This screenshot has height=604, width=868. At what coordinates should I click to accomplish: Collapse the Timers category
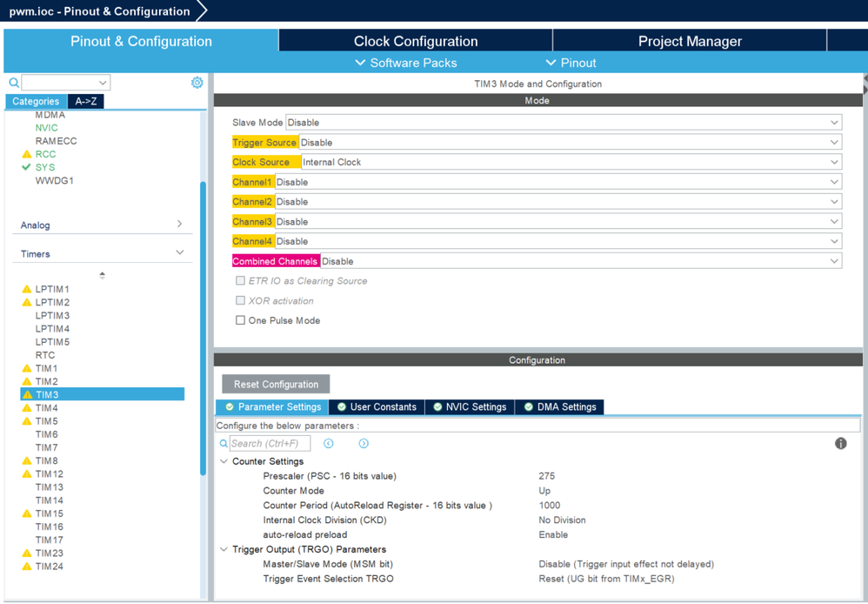click(179, 252)
